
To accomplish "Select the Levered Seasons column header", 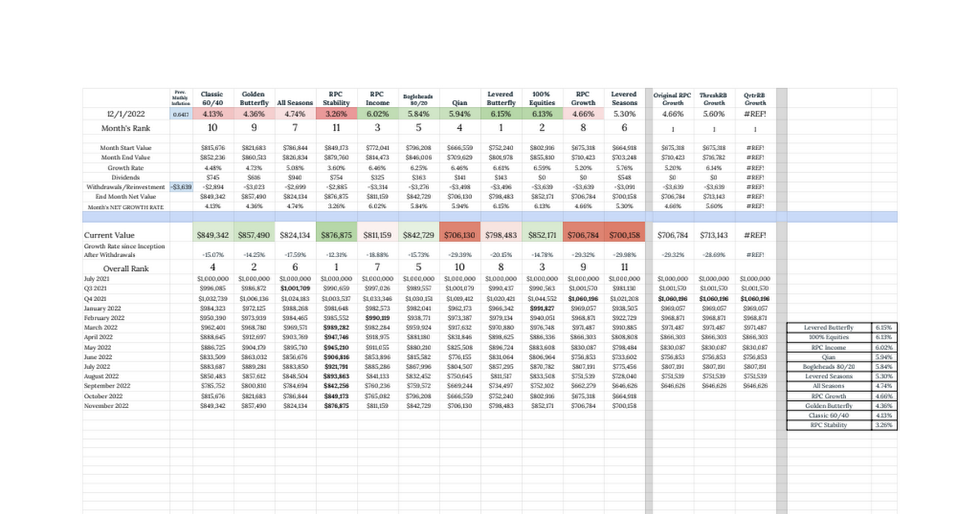I will coord(625,99).
